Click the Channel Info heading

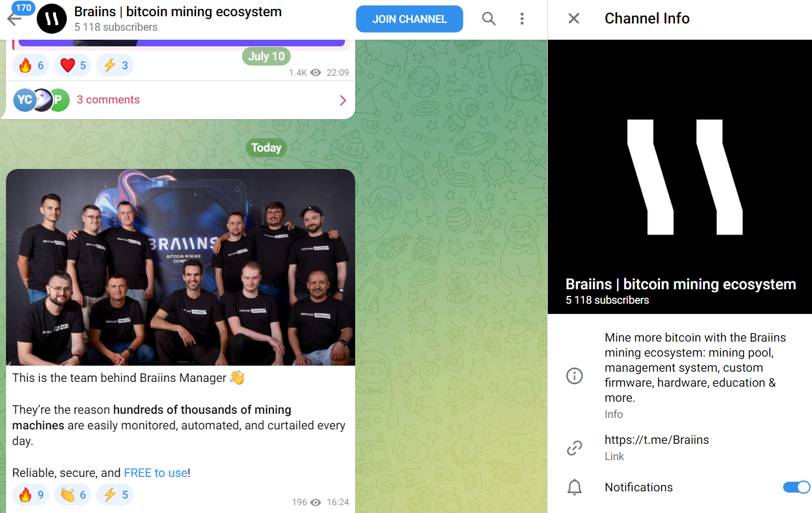click(x=647, y=19)
